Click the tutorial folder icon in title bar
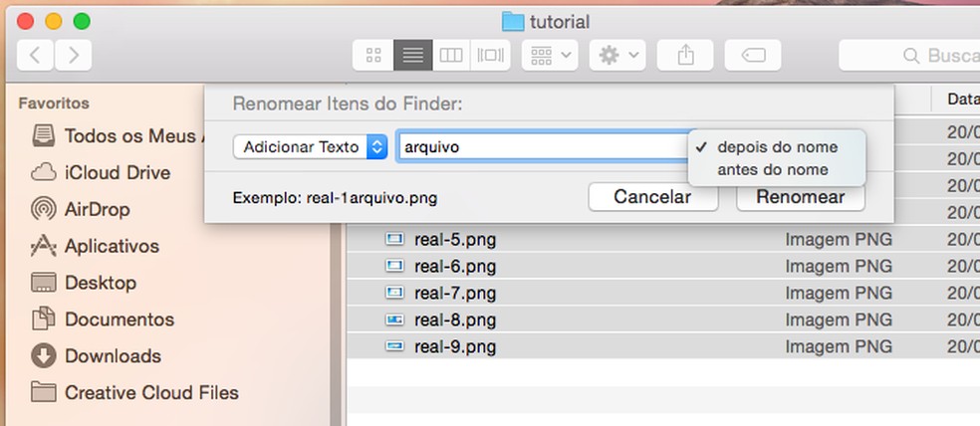Screen dimensions: 980x426 tap(513, 22)
